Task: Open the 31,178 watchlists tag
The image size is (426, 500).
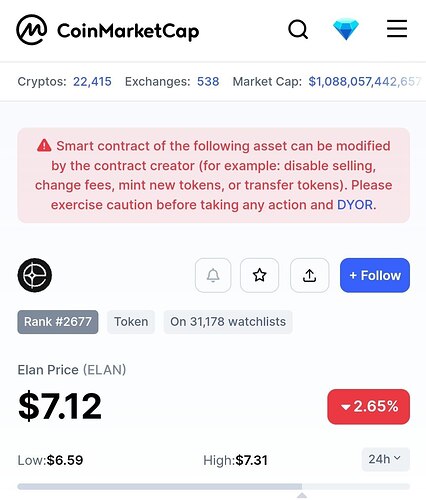Action: pyautogui.click(x=228, y=322)
